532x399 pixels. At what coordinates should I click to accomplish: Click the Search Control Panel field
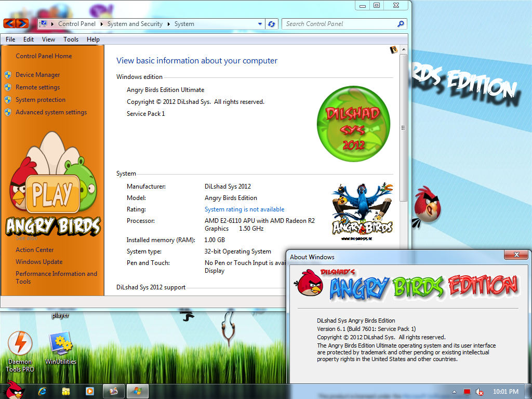coord(341,24)
